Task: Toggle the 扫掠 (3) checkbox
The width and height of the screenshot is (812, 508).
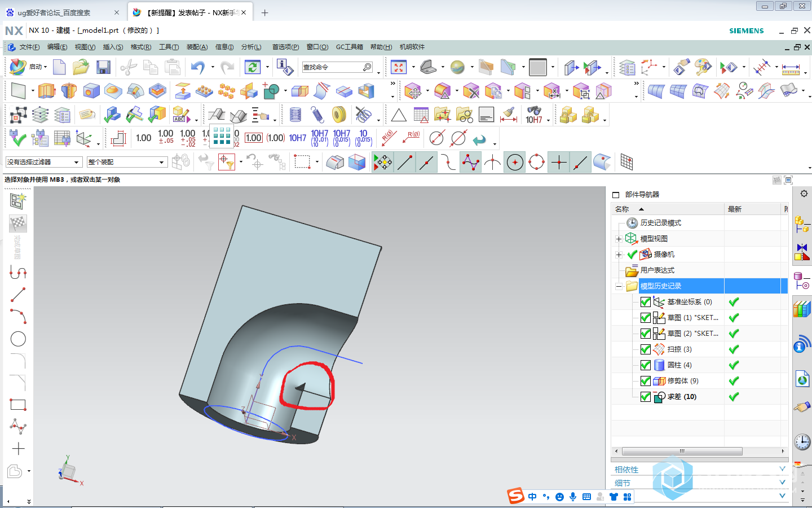Action: (646, 349)
